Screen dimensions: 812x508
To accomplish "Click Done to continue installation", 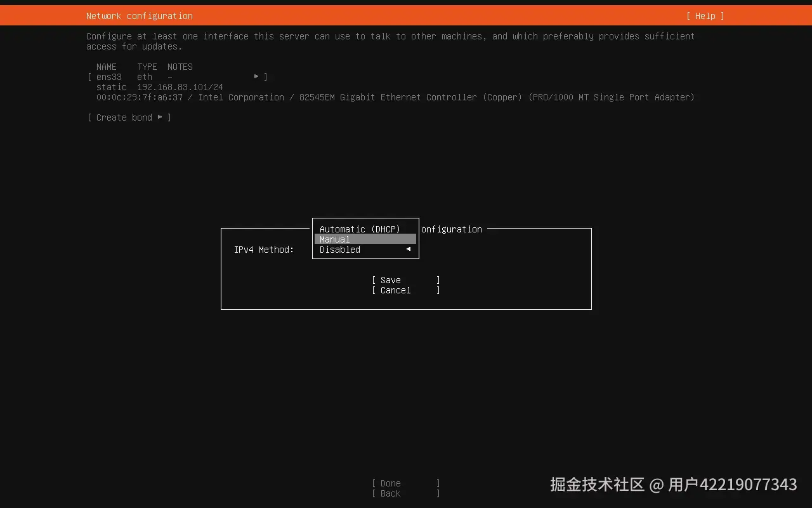I will (x=390, y=483).
